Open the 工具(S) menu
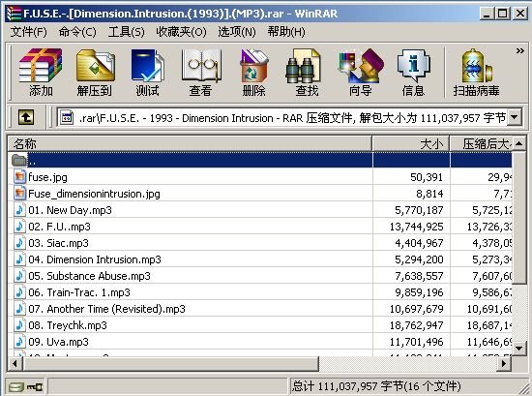 pos(126,32)
